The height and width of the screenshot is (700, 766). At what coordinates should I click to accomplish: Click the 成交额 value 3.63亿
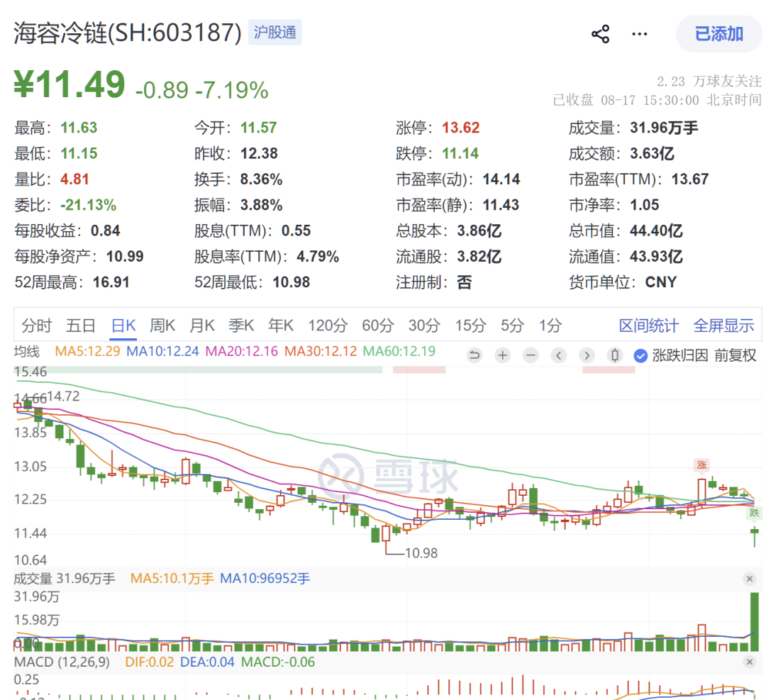652,153
